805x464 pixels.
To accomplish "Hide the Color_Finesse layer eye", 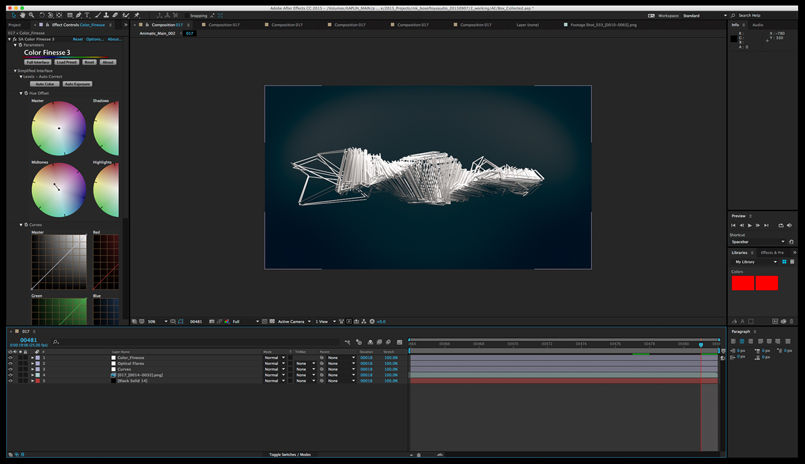I will click(10, 357).
